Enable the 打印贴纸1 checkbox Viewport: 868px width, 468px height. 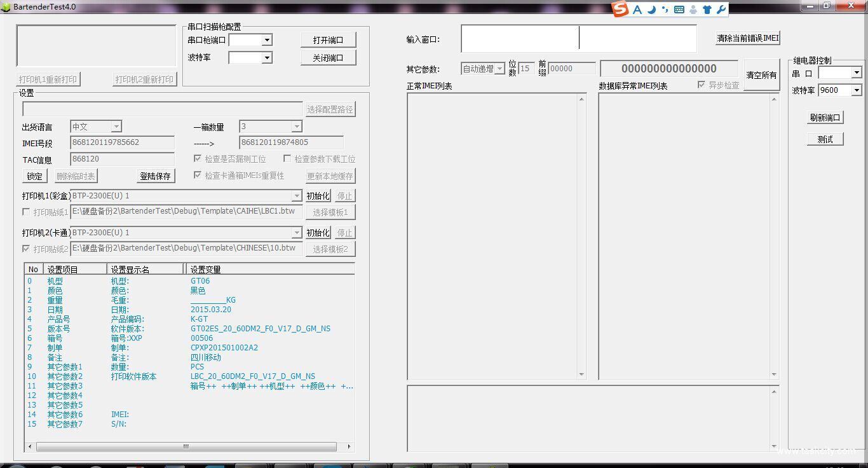(x=26, y=212)
